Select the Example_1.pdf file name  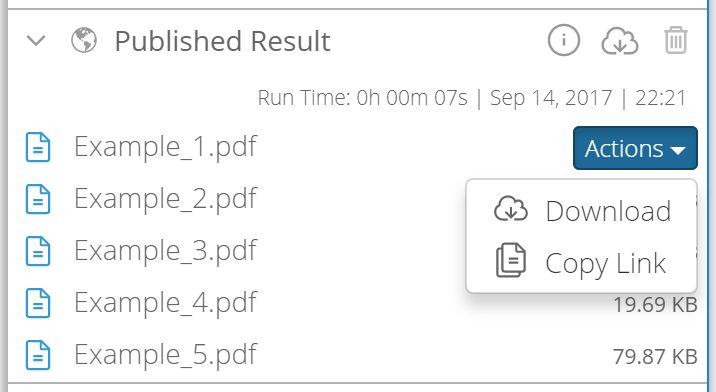coord(166,147)
